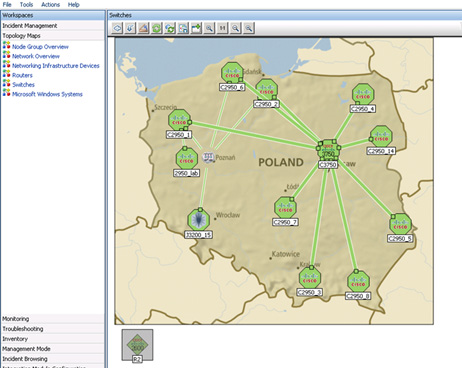The width and height of the screenshot is (462, 368).
Task: Open Networking Infrastructure Devices map
Action: (x=56, y=66)
